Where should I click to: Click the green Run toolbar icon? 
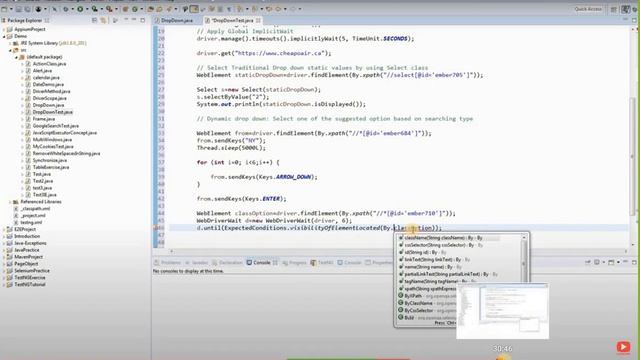click(80, 9)
